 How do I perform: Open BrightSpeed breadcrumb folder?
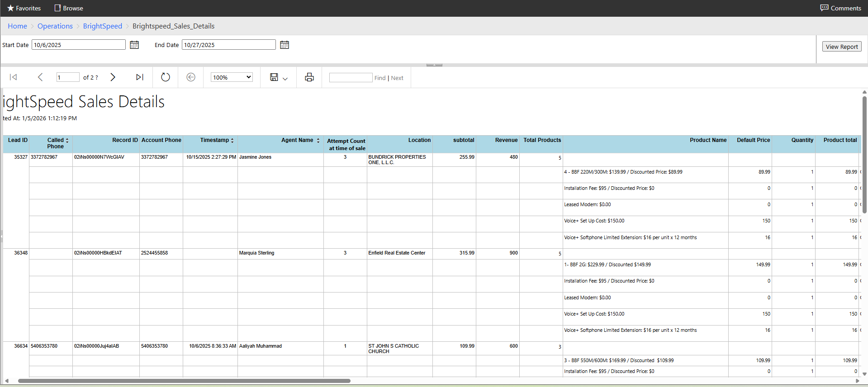pyautogui.click(x=103, y=26)
